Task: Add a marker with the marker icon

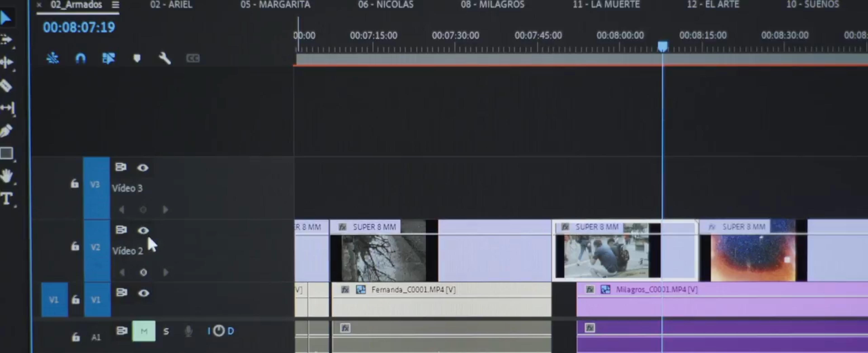Action: 137,58
